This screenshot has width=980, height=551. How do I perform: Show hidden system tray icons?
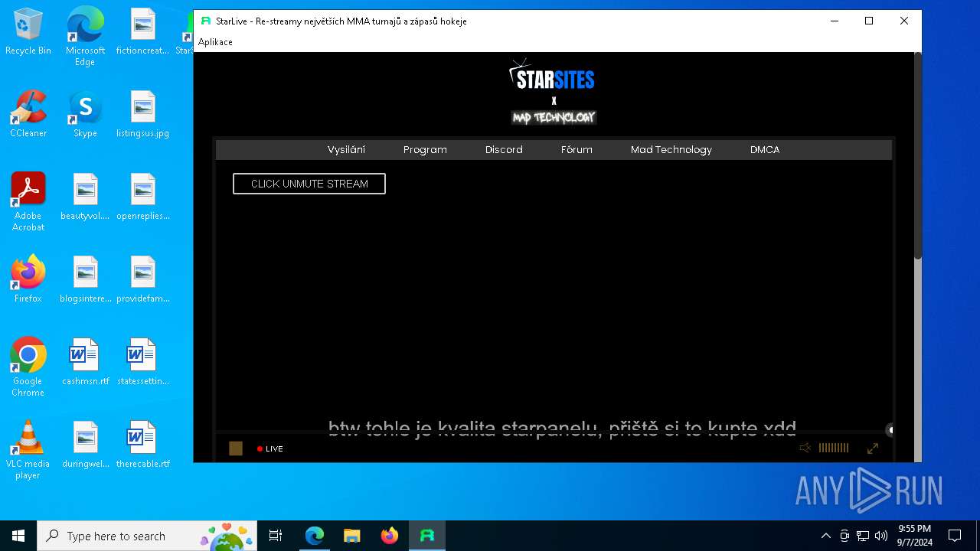pyautogui.click(x=825, y=536)
